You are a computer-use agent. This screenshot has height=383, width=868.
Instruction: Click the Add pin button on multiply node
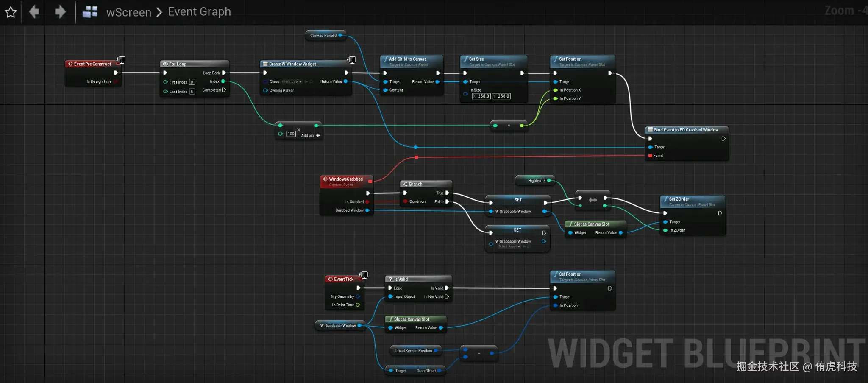point(311,136)
